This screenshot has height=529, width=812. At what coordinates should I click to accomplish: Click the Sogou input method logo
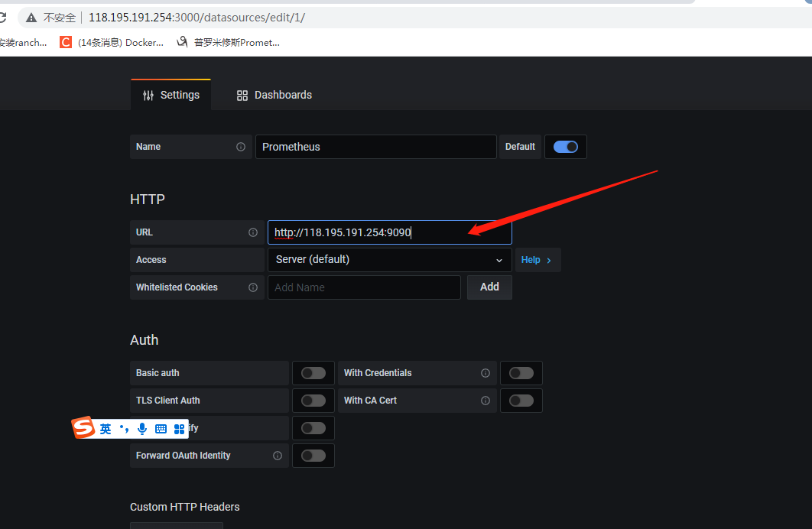click(83, 427)
